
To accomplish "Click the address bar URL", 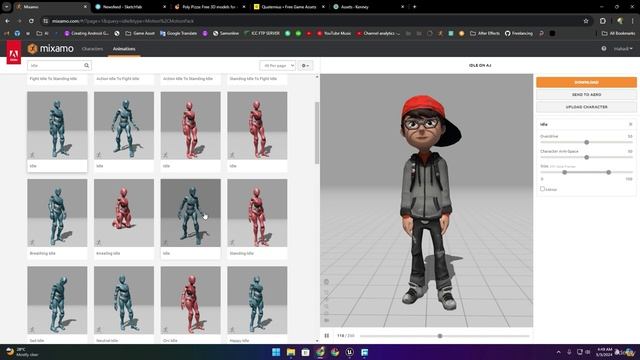I will (122, 21).
